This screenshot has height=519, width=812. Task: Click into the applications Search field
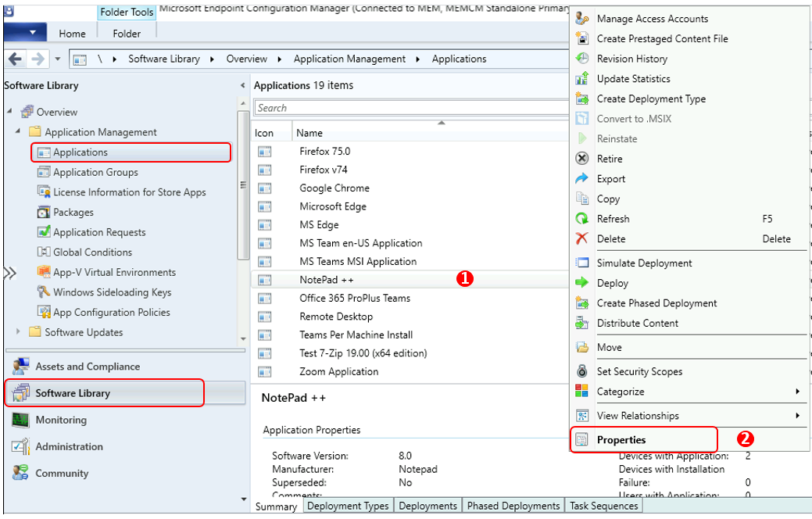pos(412,108)
